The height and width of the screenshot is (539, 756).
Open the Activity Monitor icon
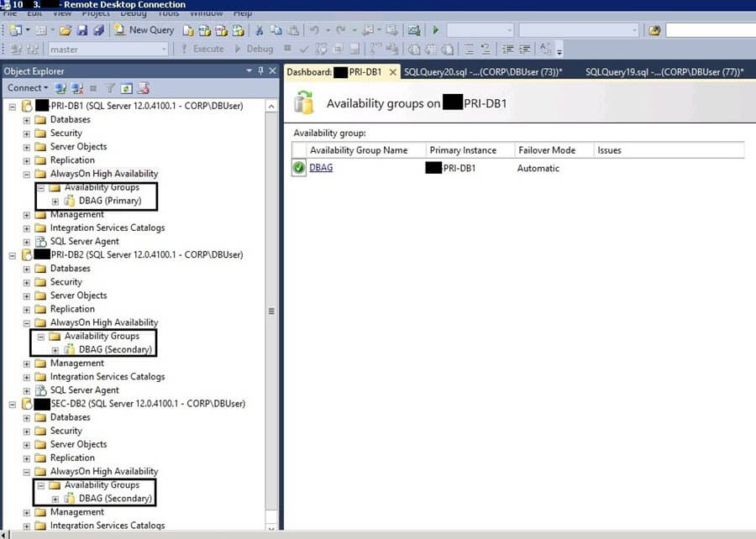pos(413,30)
